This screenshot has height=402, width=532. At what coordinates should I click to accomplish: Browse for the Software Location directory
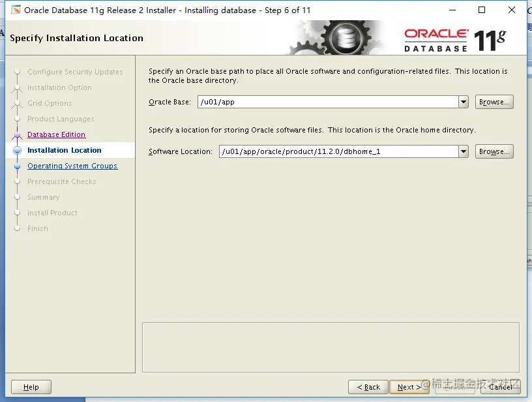point(494,151)
